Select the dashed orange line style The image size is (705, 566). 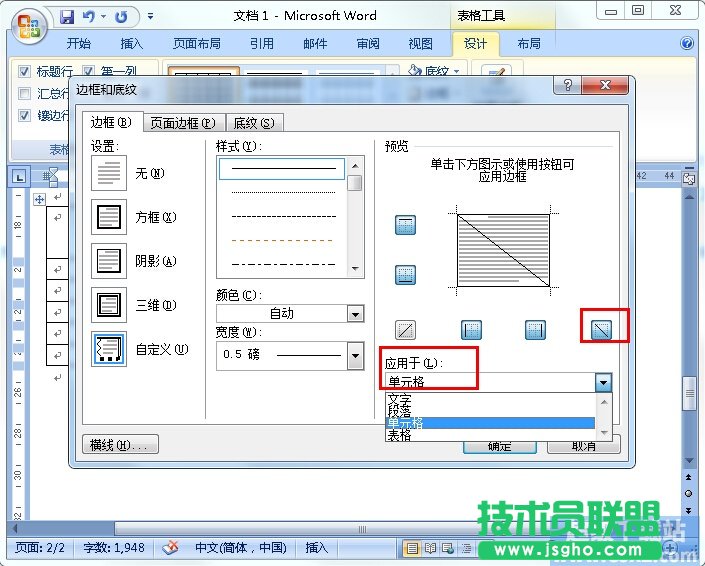pos(283,240)
